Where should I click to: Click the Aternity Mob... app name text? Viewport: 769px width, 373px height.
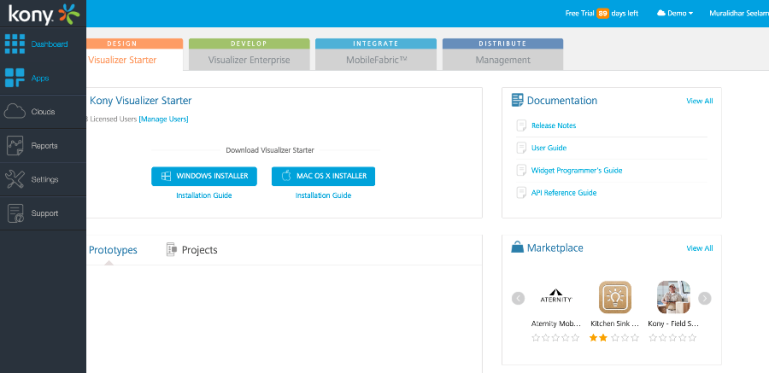[556, 323]
